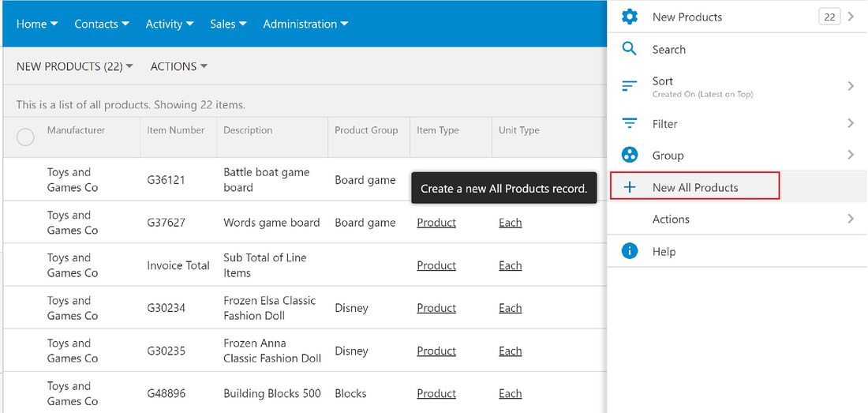The width and height of the screenshot is (868, 413).
Task: Expand the Sort submenu chevron
Action: pyautogui.click(x=851, y=86)
